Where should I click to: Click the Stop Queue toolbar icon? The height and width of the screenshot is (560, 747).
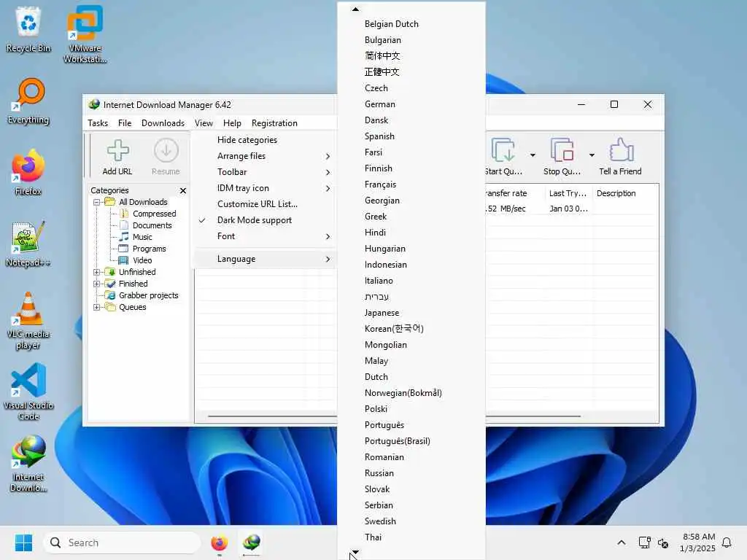coord(562,157)
